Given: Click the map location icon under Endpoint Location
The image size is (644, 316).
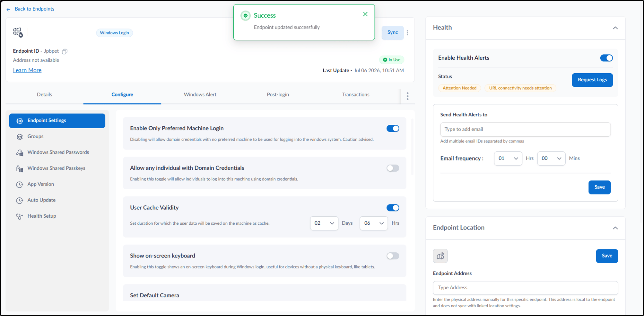Looking at the screenshot, I should point(440,256).
